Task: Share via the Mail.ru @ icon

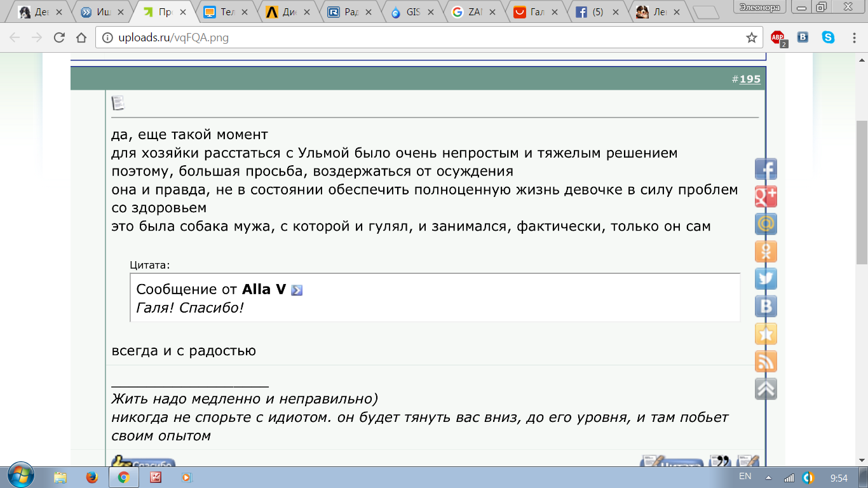Action: coord(766,224)
